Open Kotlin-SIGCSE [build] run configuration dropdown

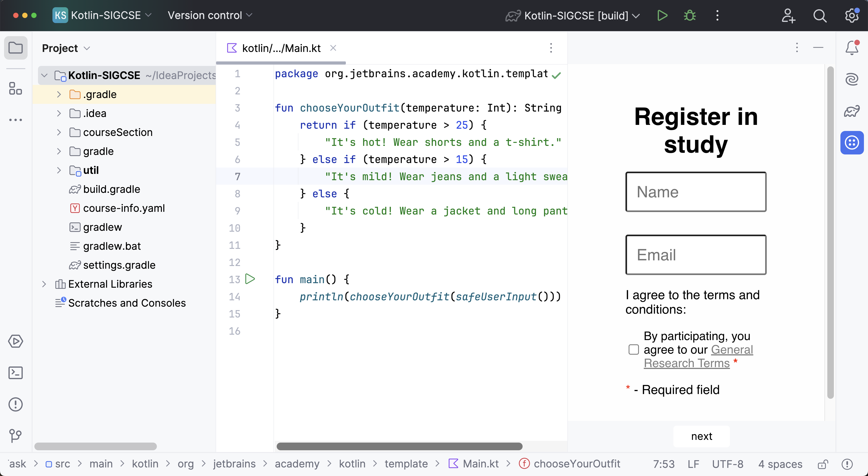click(573, 16)
